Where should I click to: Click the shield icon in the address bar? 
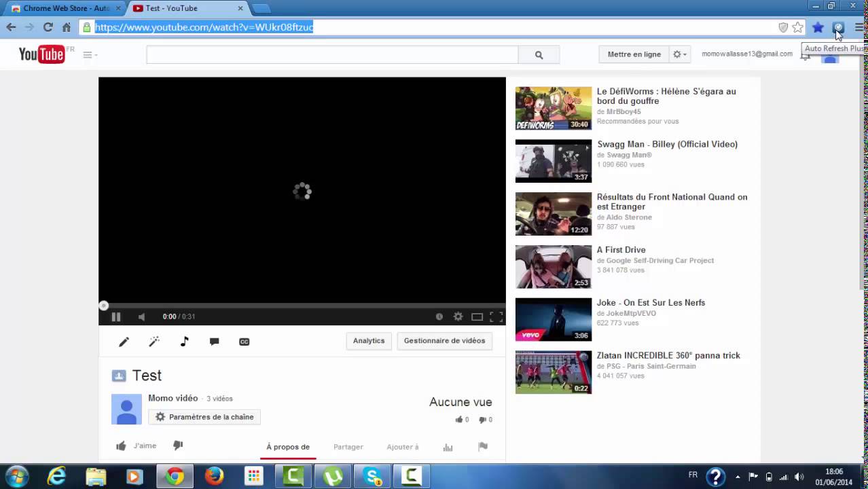coord(783,27)
